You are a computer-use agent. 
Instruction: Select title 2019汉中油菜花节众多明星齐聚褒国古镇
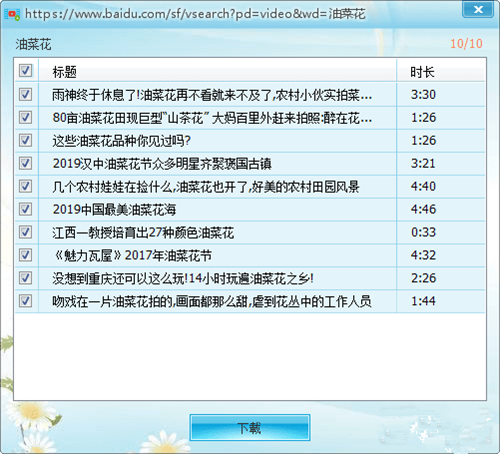click(162, 164)
